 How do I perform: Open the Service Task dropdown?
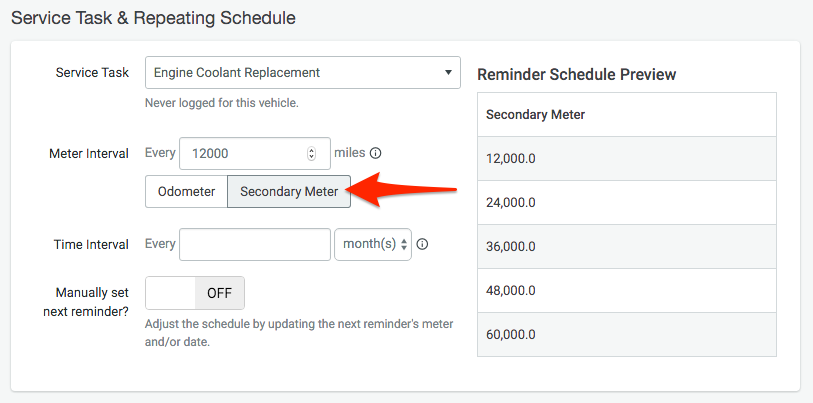pyautogui.click(x=302, y=72)
